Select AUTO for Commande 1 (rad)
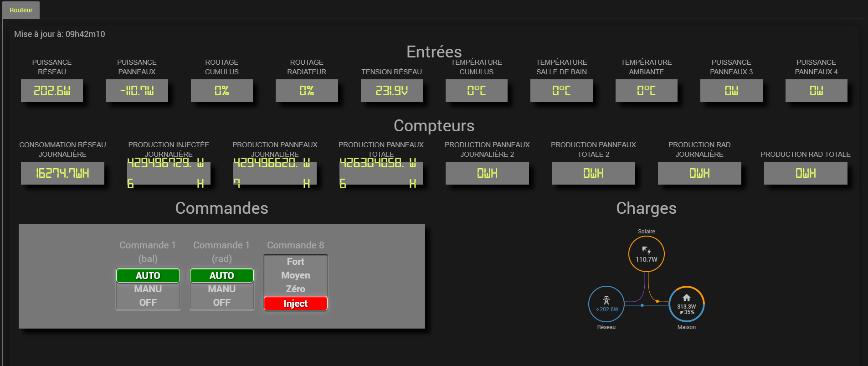This screenshot has height=366, width=868. tap(222, 275)
